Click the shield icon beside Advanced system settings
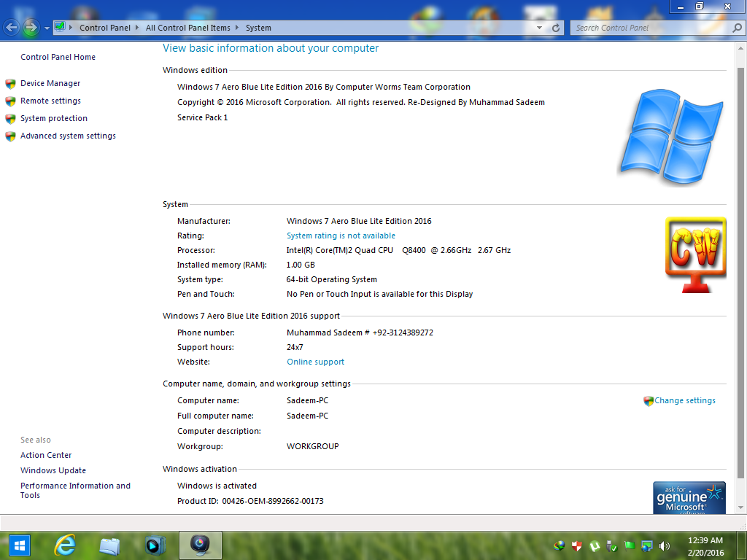 (10, 136)
